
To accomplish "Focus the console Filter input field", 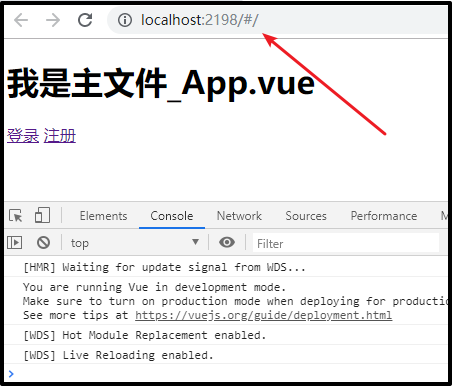I will click(346, 243).
